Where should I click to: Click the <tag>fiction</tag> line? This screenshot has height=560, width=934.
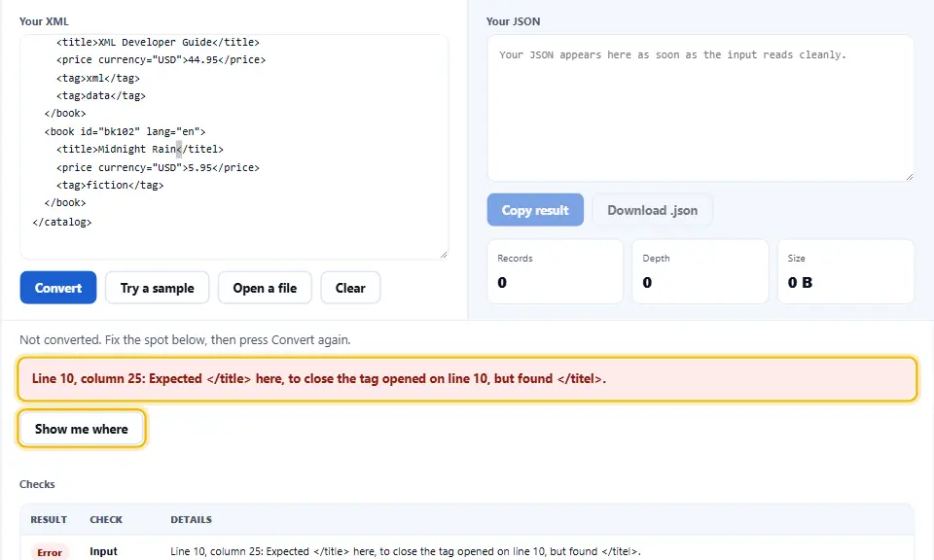click(110, 185)
